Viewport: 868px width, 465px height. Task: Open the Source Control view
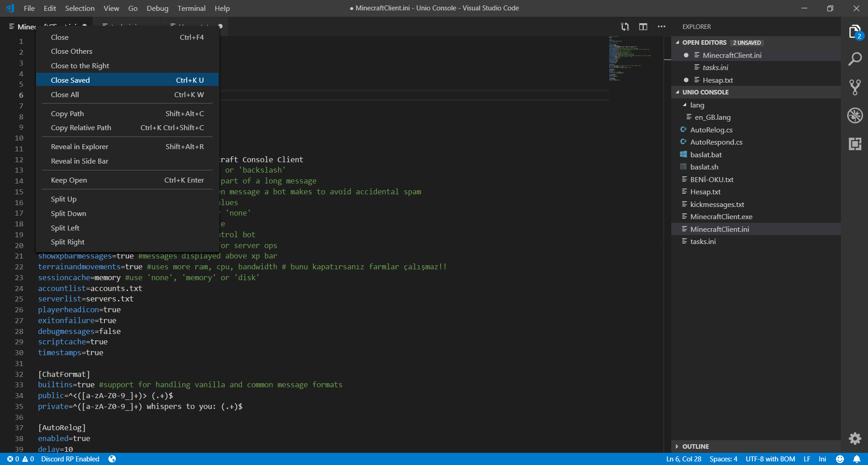(854, 87)
